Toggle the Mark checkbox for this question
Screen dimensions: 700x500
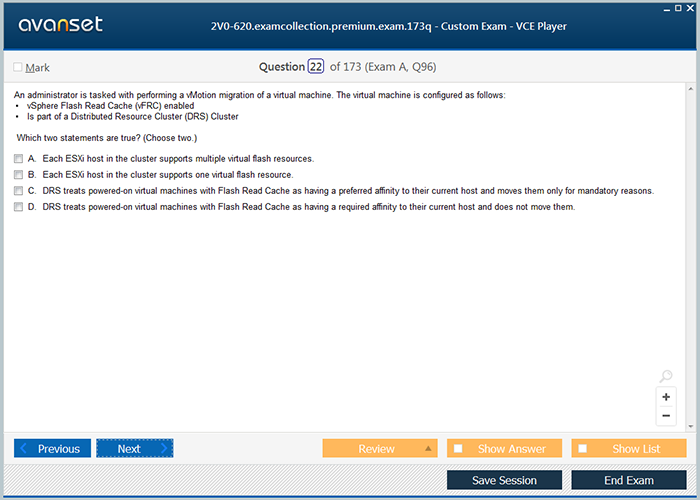click(x=18, y=68)
